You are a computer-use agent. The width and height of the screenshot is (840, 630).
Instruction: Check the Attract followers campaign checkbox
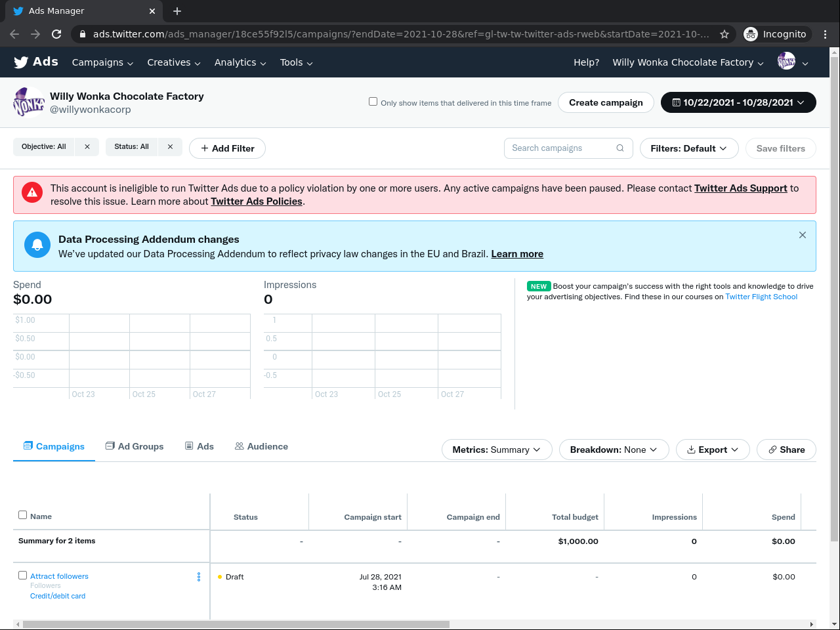23,576
